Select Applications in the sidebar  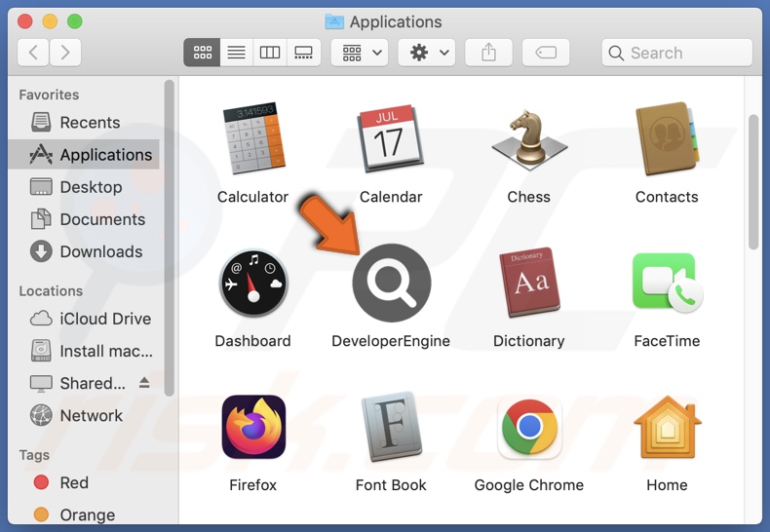click(84, 155)
